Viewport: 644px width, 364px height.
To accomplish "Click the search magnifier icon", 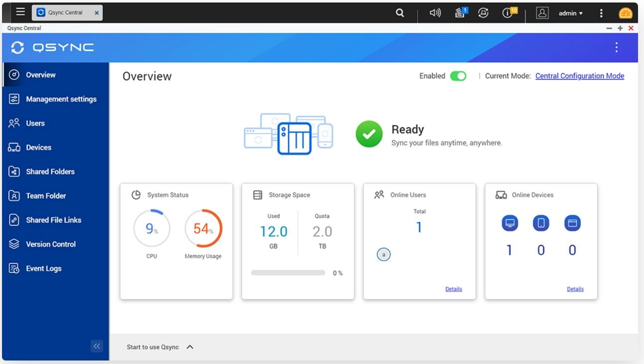I will click(399, 13).
